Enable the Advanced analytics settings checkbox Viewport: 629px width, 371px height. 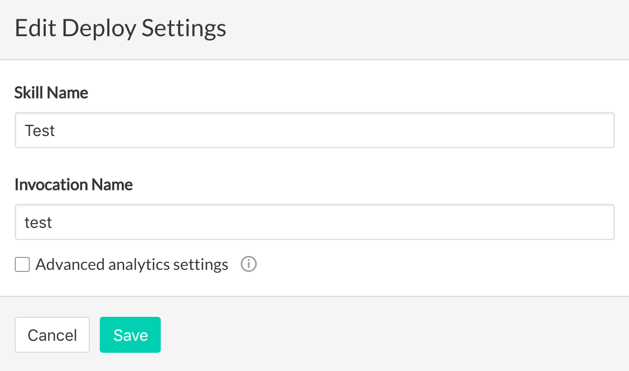(x=22, y=265)
